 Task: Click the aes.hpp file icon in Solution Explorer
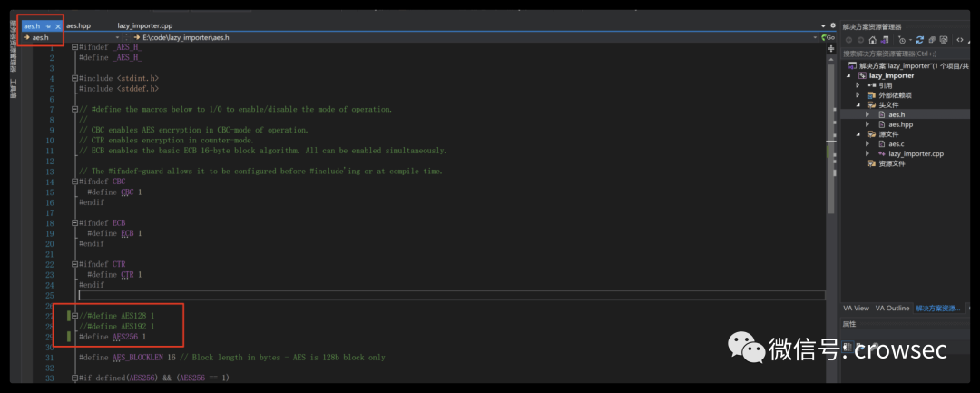click(x=882, y=124)
